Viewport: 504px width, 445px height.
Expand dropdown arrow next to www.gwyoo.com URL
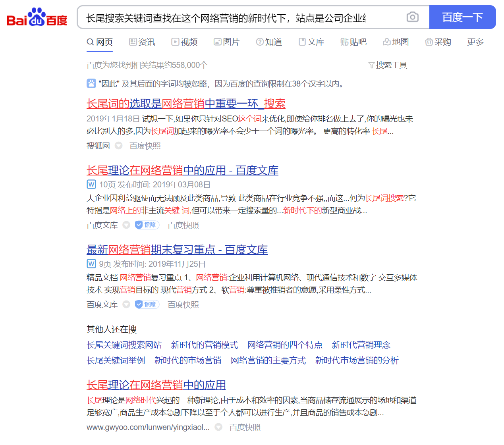coord(218,427)
